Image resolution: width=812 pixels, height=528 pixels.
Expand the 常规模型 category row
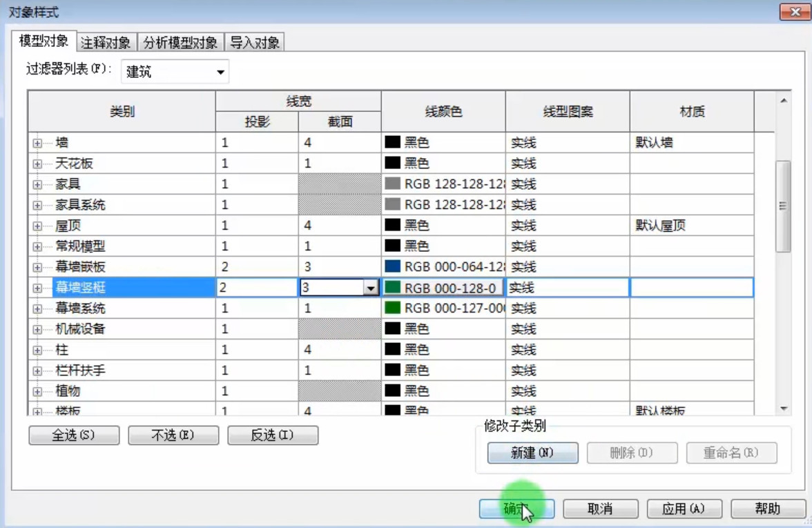tap(37, 246)
